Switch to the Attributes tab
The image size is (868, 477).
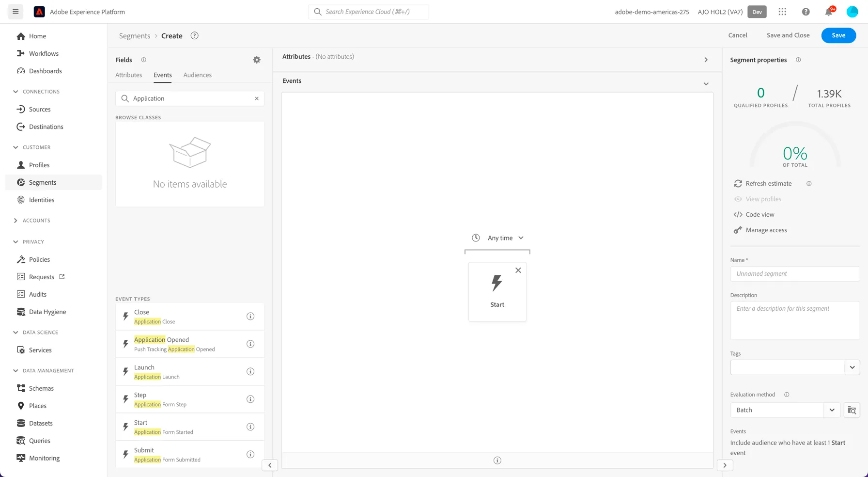point(129,75)
